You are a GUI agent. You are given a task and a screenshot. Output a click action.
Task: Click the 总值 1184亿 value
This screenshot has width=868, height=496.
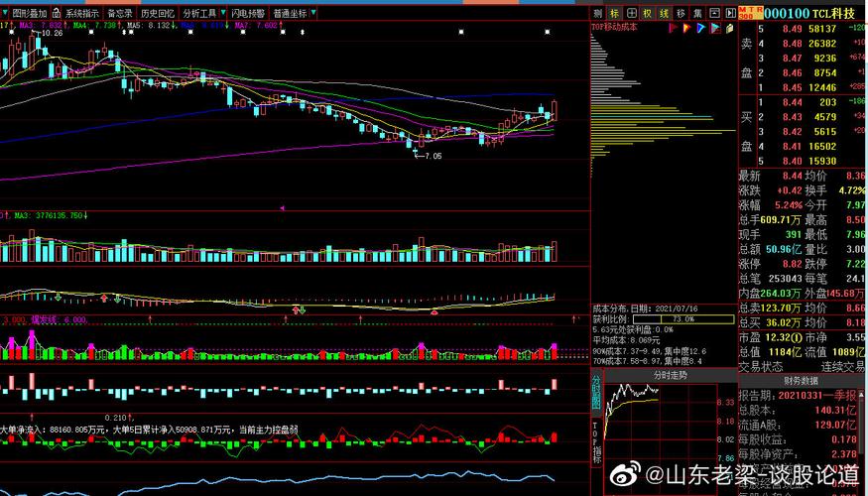click(783, 351)
